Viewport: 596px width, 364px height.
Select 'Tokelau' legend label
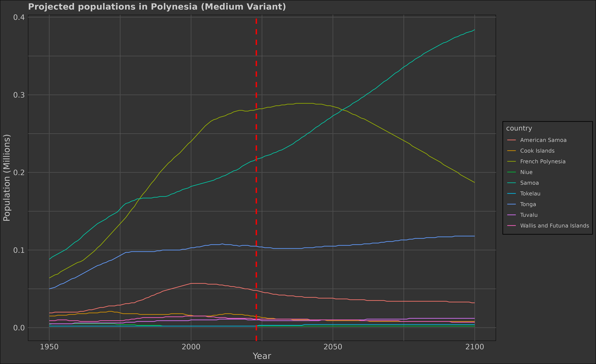(x=530, y=194)
